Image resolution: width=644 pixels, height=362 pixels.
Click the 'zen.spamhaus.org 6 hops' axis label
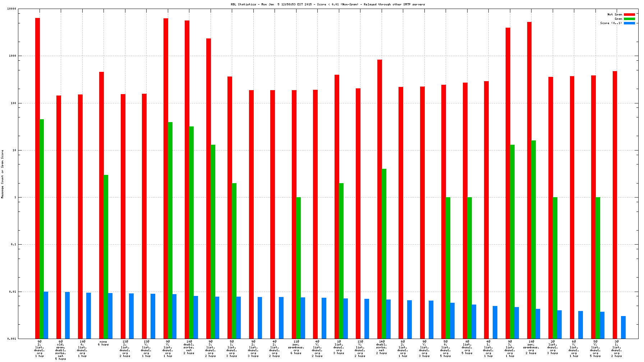[296, 347]
